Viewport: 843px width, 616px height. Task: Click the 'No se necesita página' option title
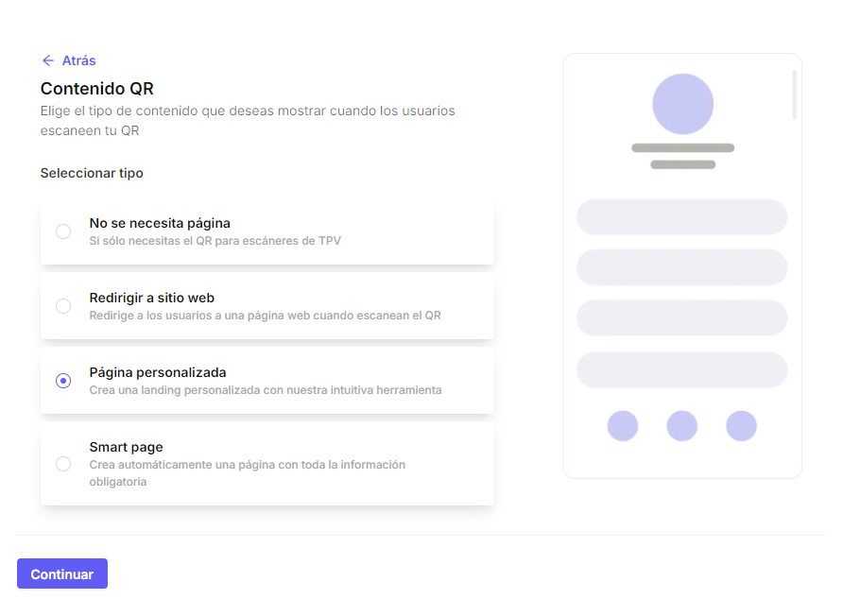(x=160, y=223)
